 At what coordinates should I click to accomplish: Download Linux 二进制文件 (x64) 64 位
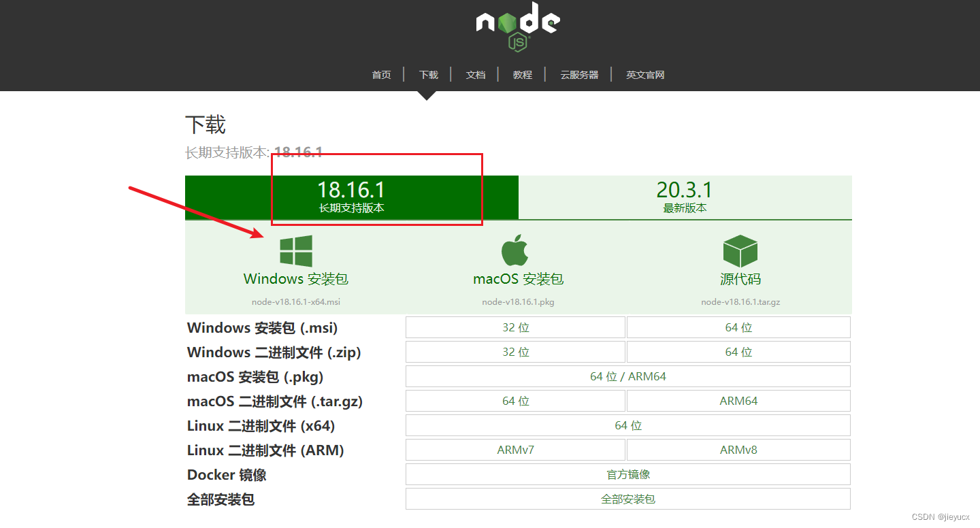[628, 425]
